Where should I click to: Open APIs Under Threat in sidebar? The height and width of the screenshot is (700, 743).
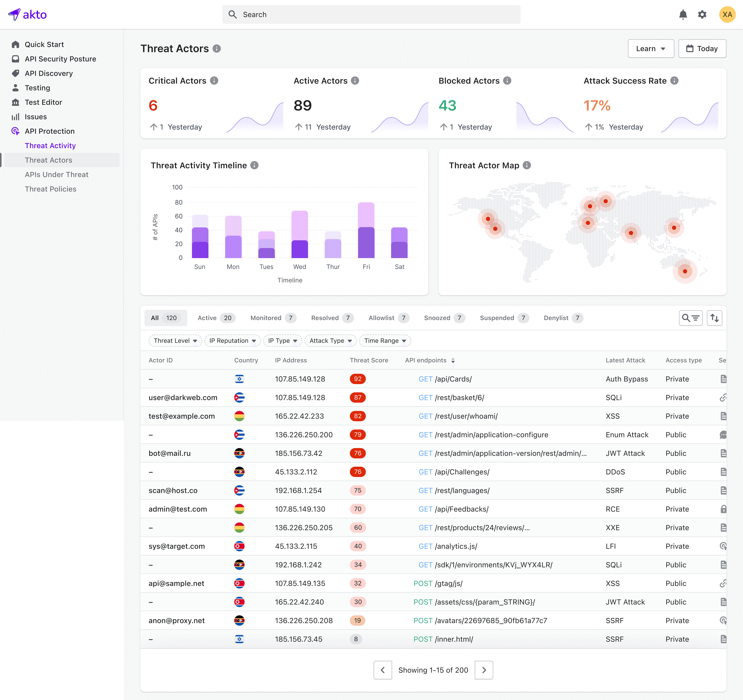point(57,175)
